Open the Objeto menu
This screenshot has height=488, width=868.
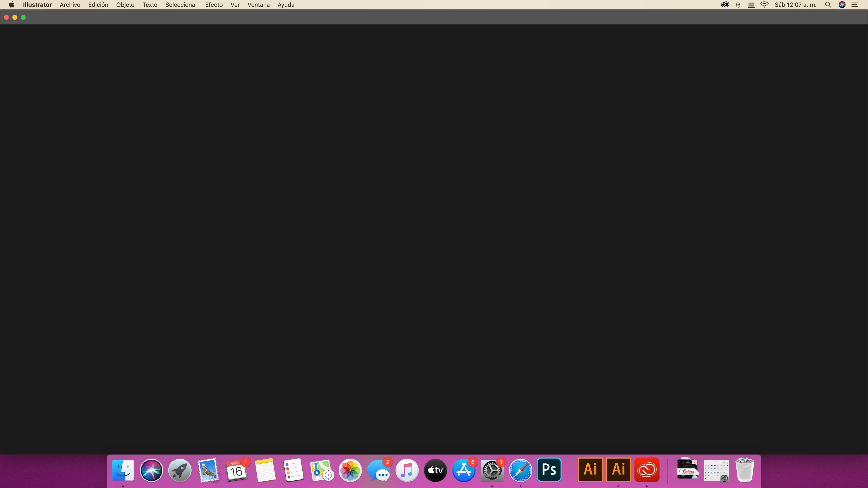(x=125, y=5)
